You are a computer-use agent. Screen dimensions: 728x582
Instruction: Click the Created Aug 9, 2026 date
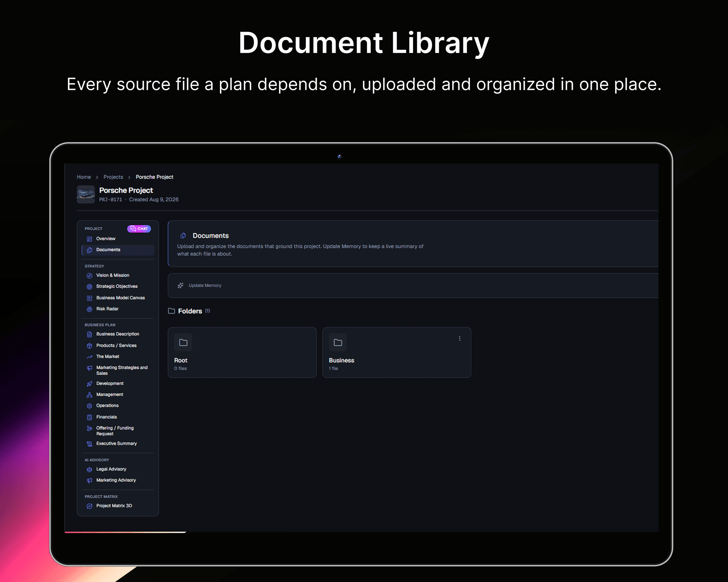[154, 200]
